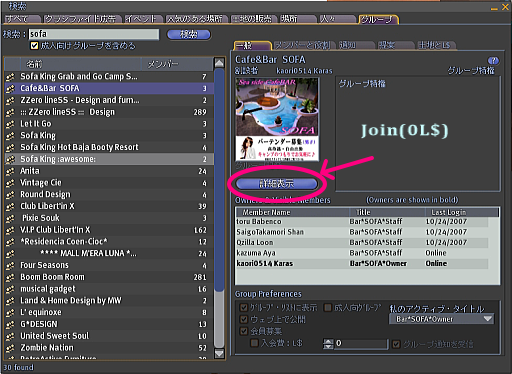Toggle 会員募集 checkbox

[x=244, y=331]
